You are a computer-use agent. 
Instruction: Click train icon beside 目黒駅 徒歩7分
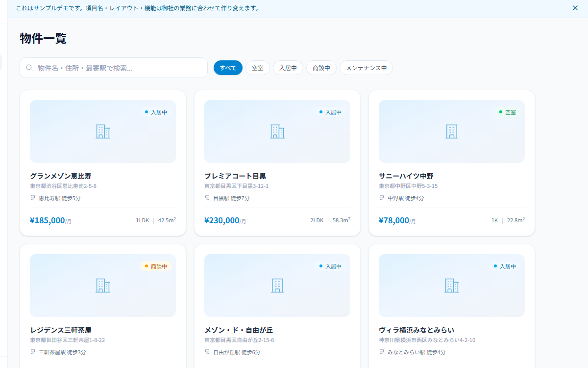coord(207,198)
